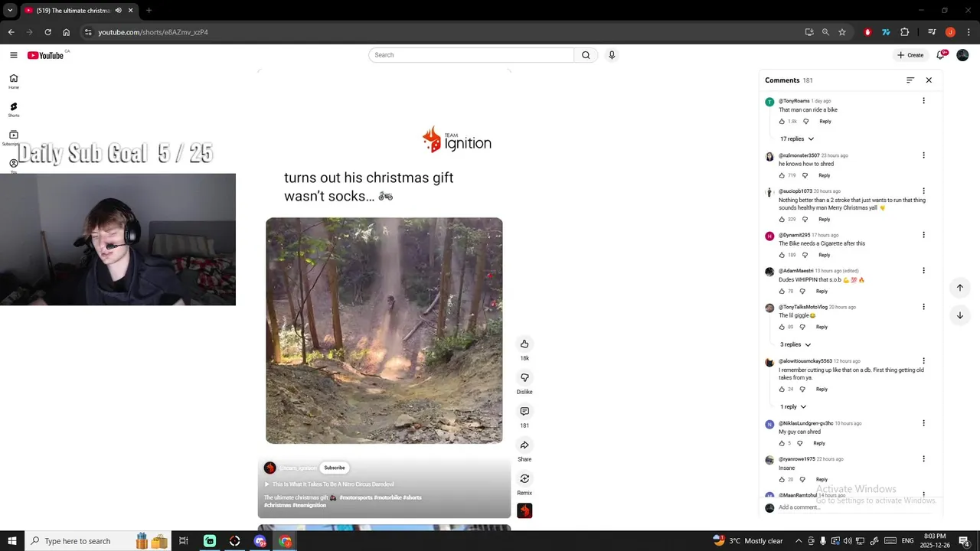
Task: Expand 3 replies under TonyTalksMotoVlog
Action: click(795, 344)
